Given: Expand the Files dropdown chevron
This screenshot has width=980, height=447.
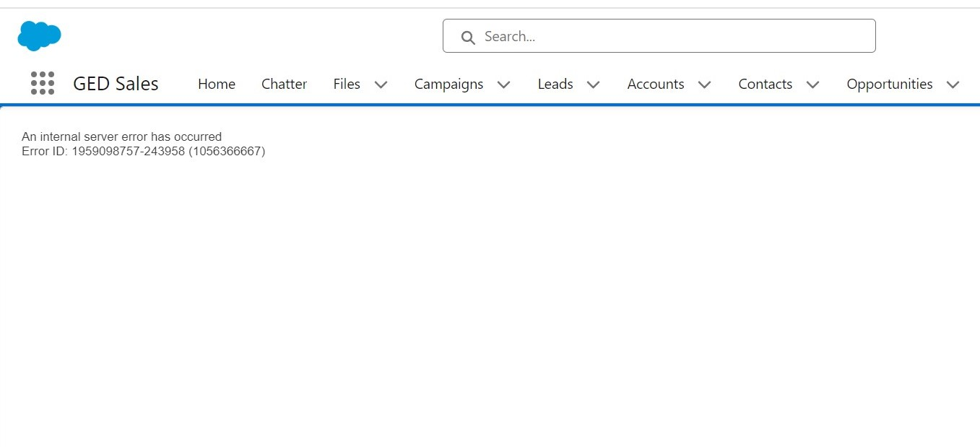Looking at the screenshot, I should click(x=381, y=84).
